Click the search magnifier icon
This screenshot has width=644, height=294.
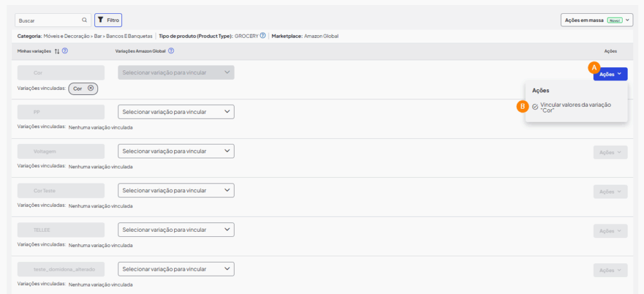click(84, 20)
